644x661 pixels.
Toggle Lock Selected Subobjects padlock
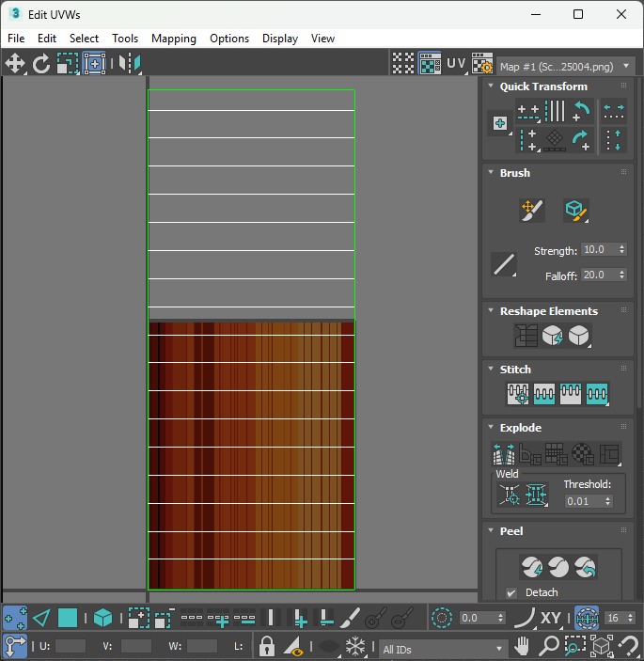[267, 645]
